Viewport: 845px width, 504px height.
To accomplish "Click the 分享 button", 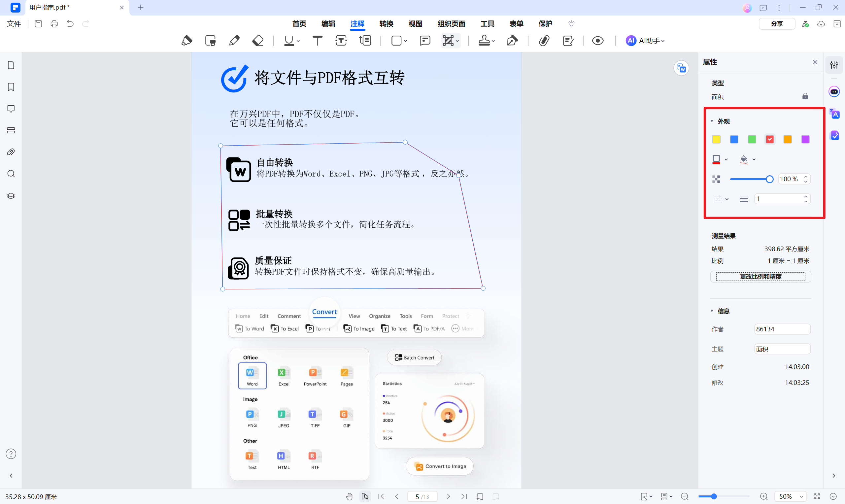I will click(x=777, y=24).
